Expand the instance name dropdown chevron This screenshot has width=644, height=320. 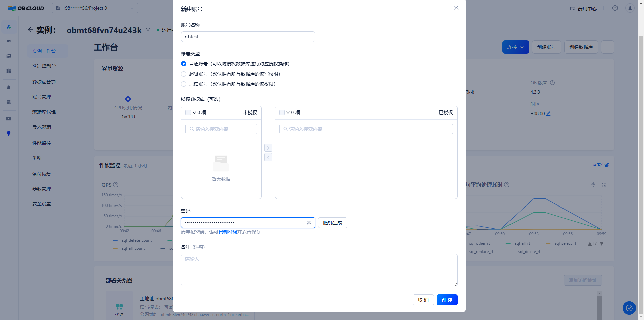(x=148, y=30)
